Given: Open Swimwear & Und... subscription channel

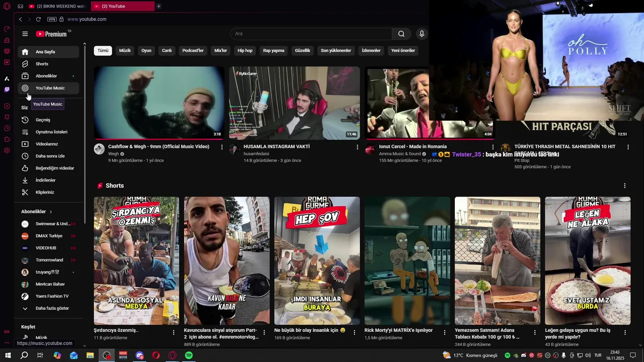Looking at the screenshot, I should coord(49,224).
